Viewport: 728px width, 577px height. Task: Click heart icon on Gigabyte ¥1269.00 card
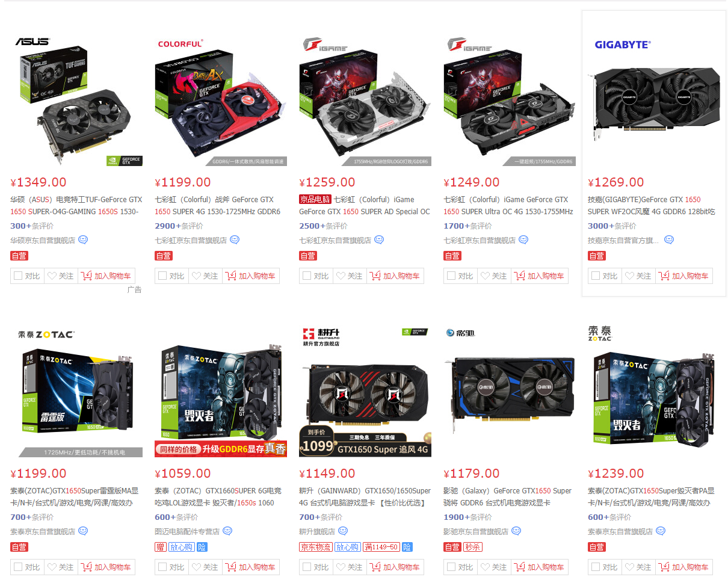pyautogui.click(x=629, y=276)
